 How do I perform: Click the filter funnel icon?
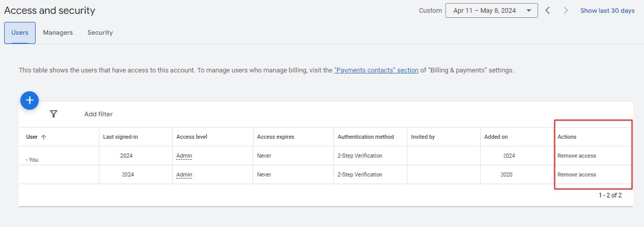53,114
